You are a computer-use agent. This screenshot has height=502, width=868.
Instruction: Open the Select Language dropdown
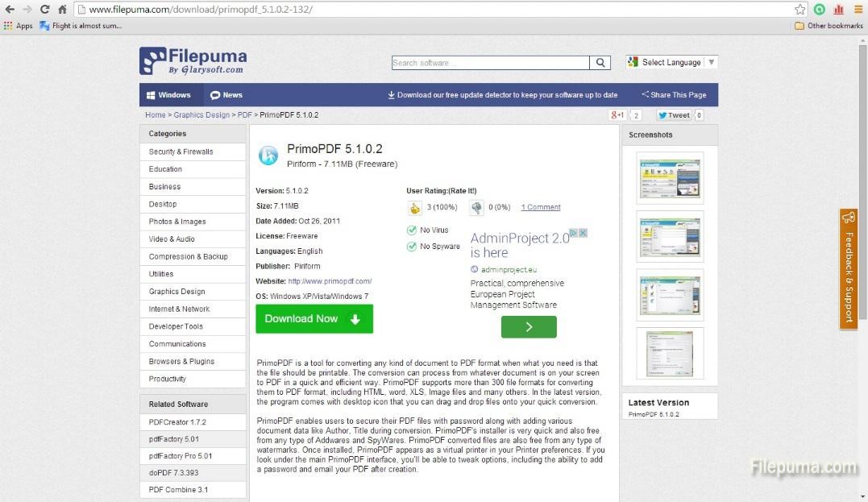671,62
